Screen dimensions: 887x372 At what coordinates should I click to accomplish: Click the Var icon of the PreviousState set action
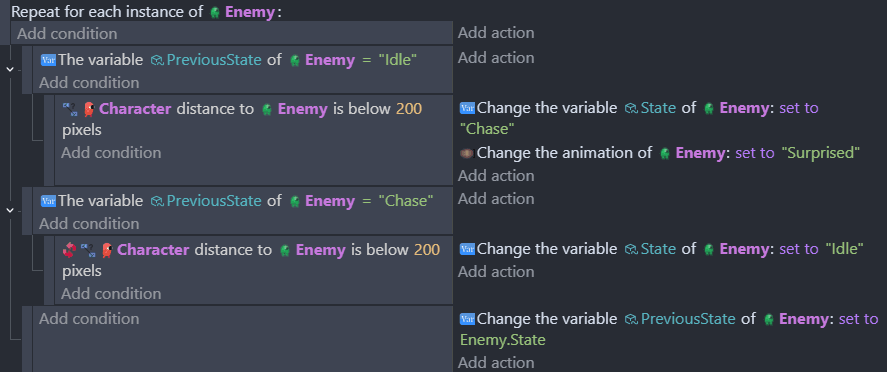pyautogui.click(x=467, y=319)
